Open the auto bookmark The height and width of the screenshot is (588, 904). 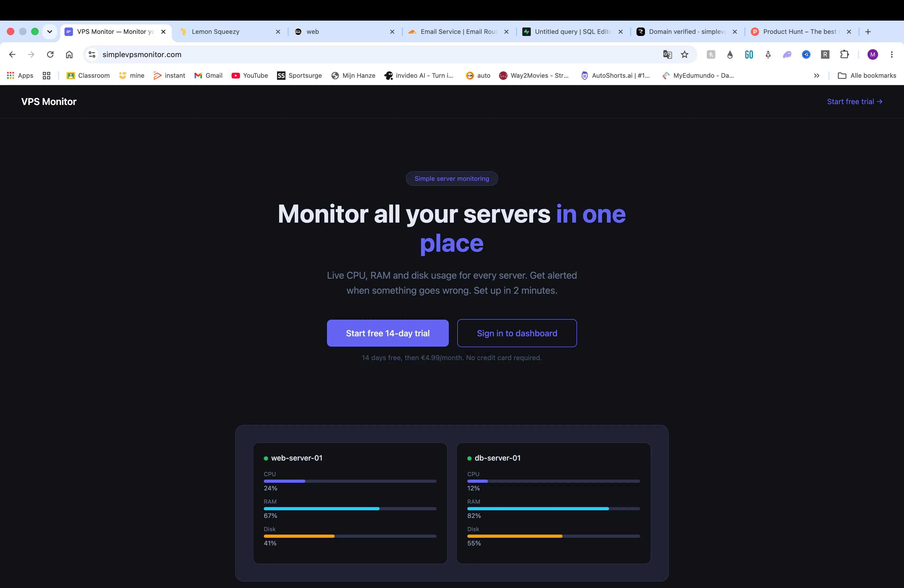point(478,76)
